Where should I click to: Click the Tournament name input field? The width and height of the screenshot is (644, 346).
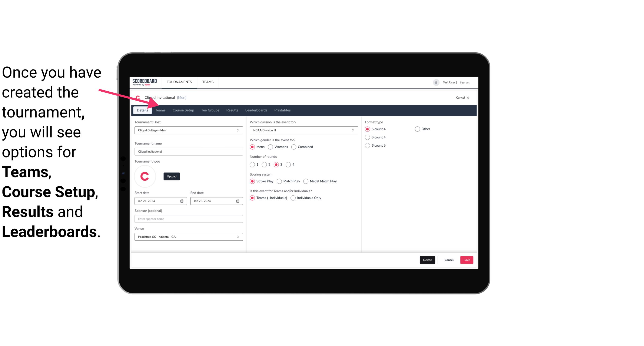point(189,152)
